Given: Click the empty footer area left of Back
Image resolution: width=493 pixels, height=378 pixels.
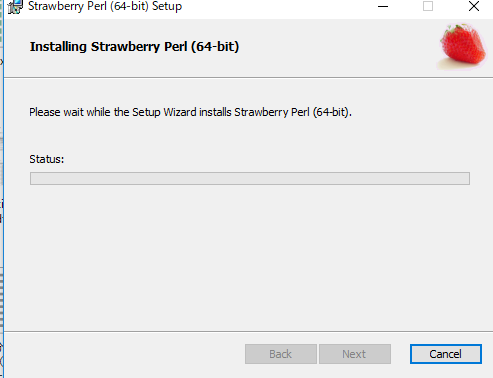Looking at the screenshot, I should [123, 354].
